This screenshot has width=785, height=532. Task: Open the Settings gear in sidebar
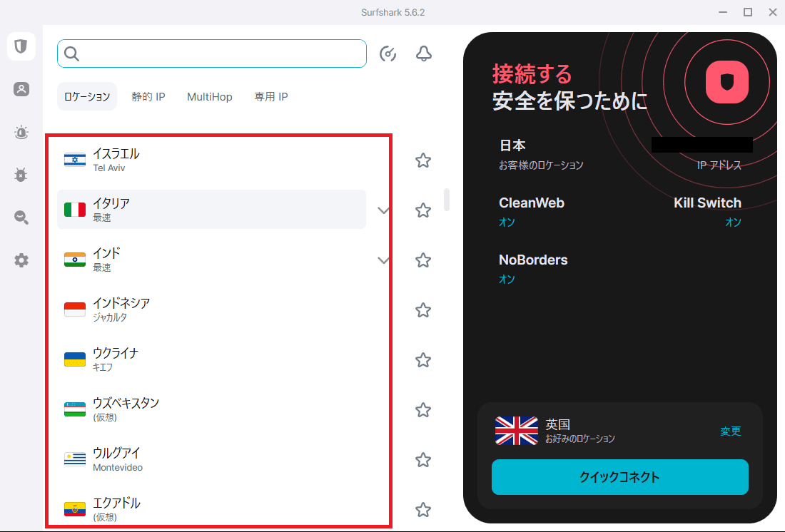click(21, 260)
